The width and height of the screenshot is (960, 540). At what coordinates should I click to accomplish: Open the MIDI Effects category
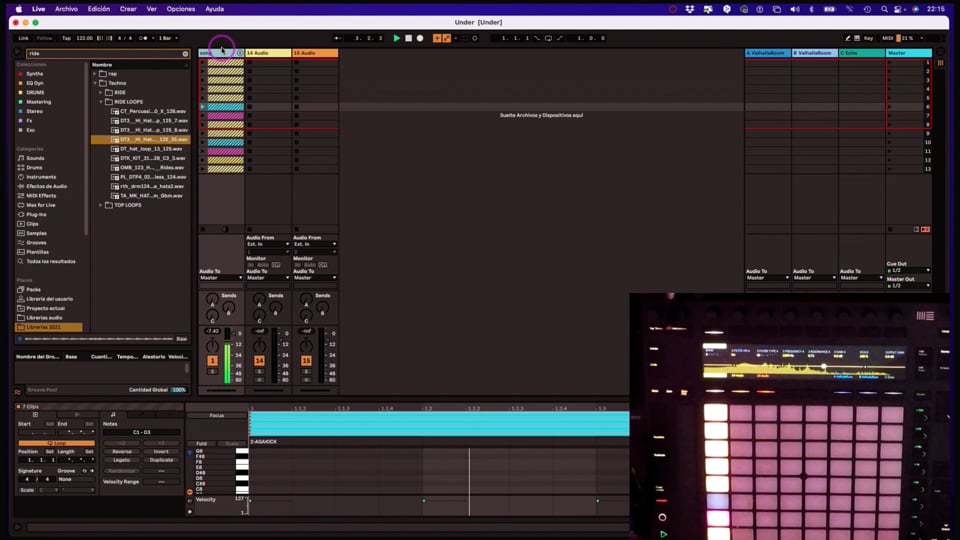tap(40, 196)
